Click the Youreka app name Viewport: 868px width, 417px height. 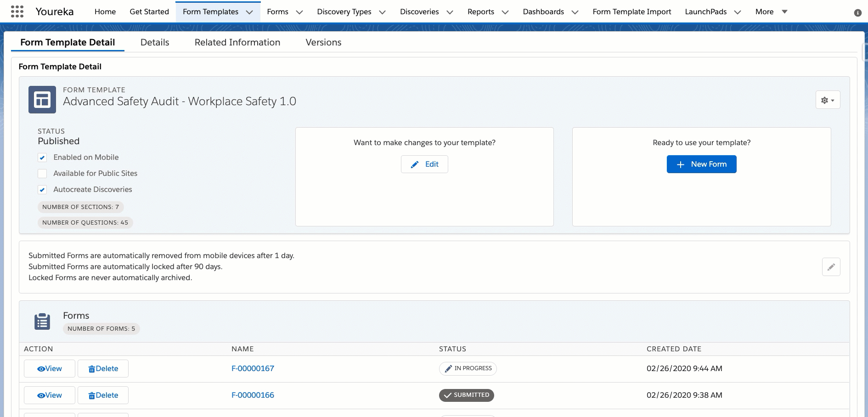(55, 11)
